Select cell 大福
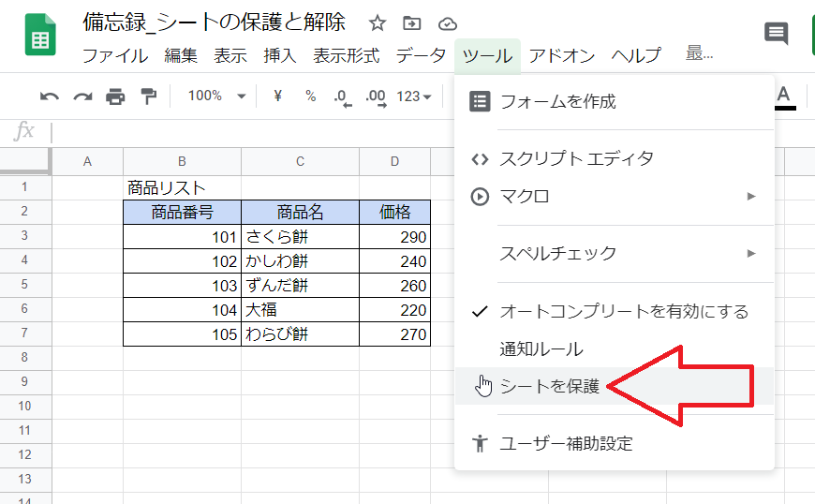815x504 pixels. 300,310
